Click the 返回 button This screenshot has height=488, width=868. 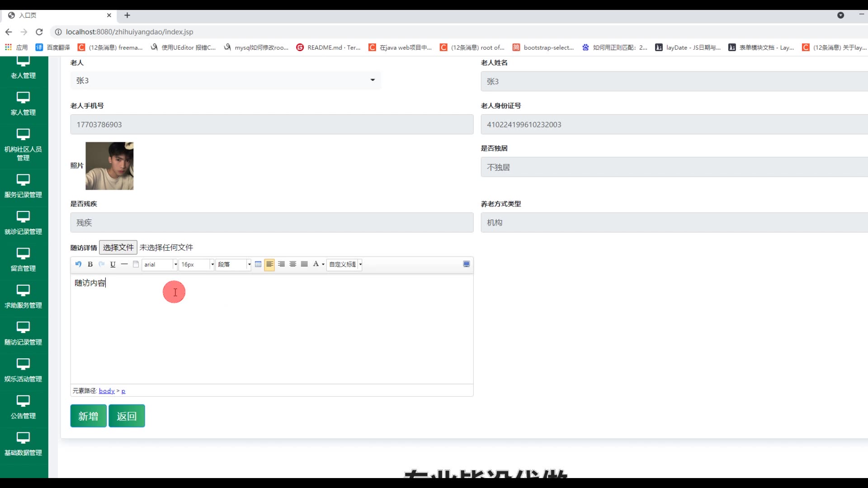(x=127, y=416)
